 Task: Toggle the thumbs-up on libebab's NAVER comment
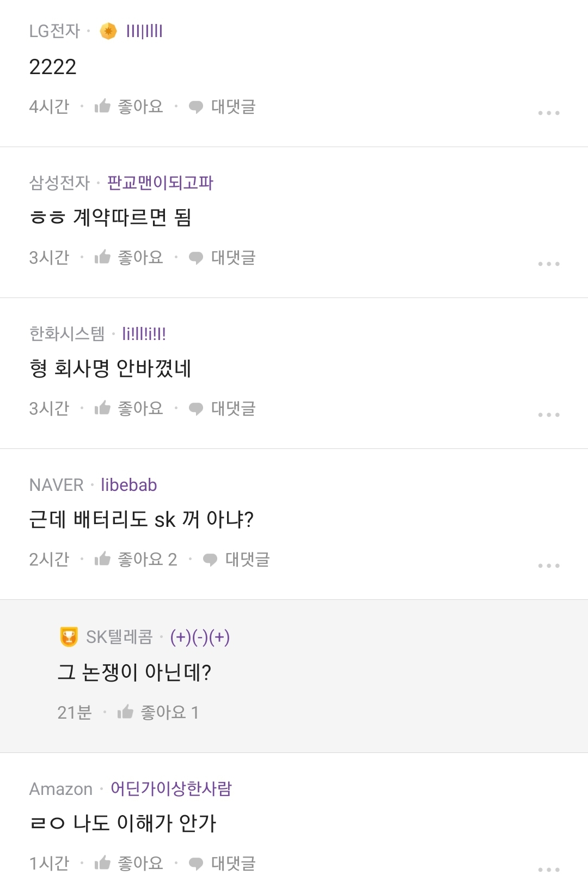[102, 559]
